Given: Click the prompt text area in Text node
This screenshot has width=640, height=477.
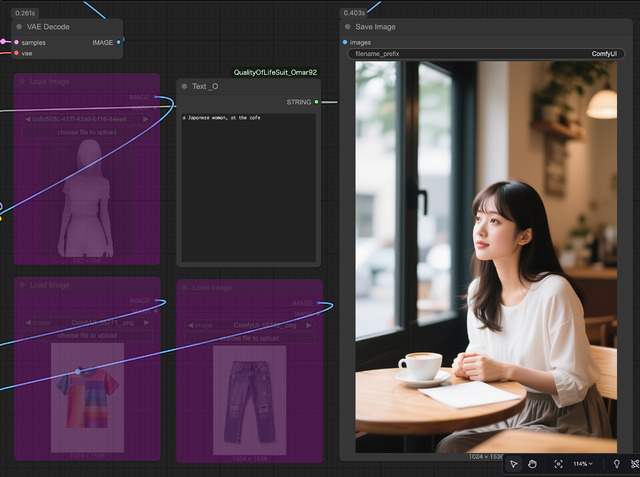Looking at the screenshot, I should pos(248,185).
